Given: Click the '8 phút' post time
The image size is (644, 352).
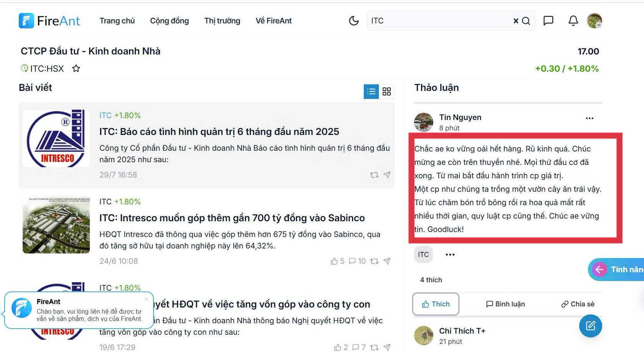Looking at the screenshot, I should click(x=449, y=128).
